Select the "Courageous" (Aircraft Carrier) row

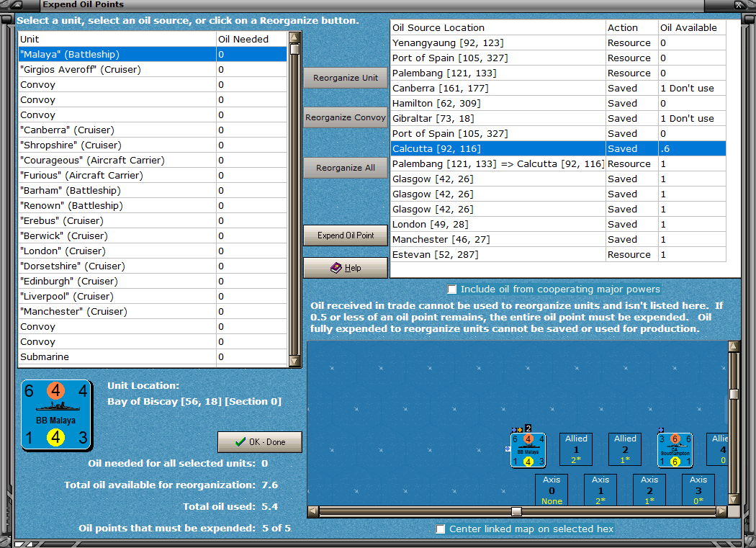[153, 160]
